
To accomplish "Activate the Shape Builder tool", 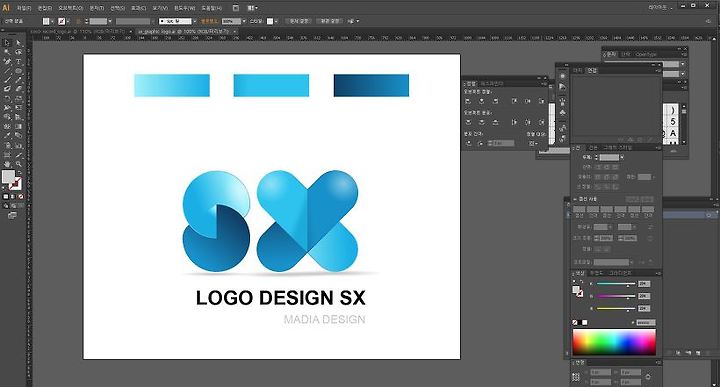I will point(7,117).
